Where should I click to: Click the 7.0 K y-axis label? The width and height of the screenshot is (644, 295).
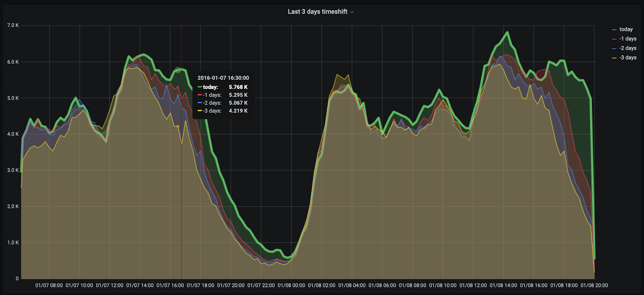13,25
